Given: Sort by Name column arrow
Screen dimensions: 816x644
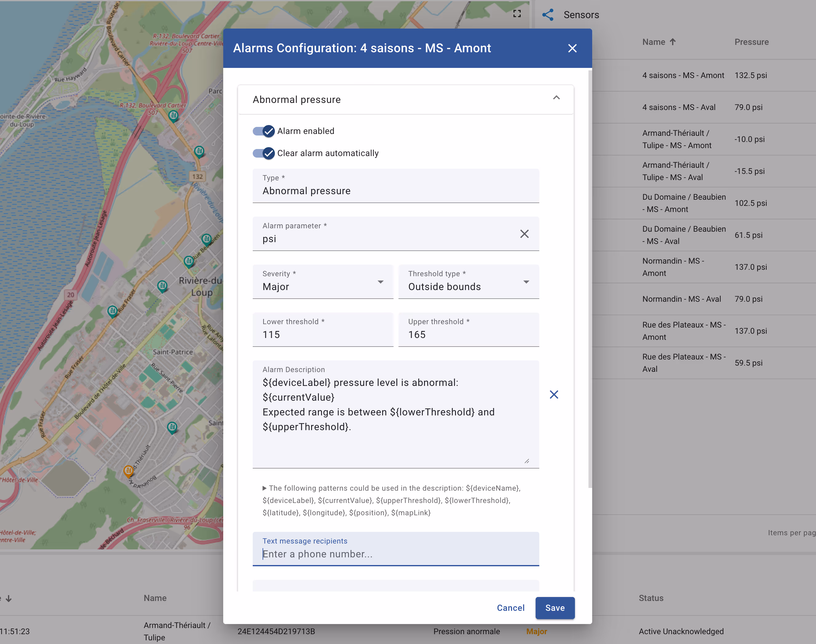Looking at the screenshot, I should [673, 42].
